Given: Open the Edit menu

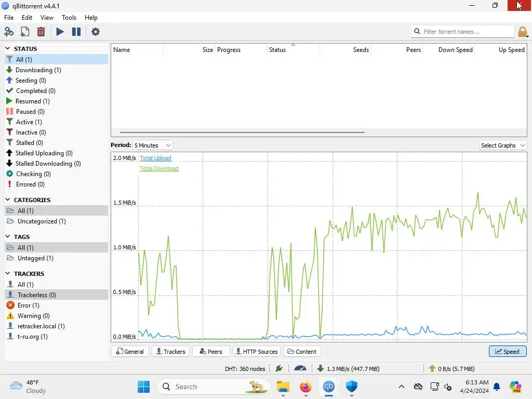Looking at the screenshot, I should tap(27, 18).
